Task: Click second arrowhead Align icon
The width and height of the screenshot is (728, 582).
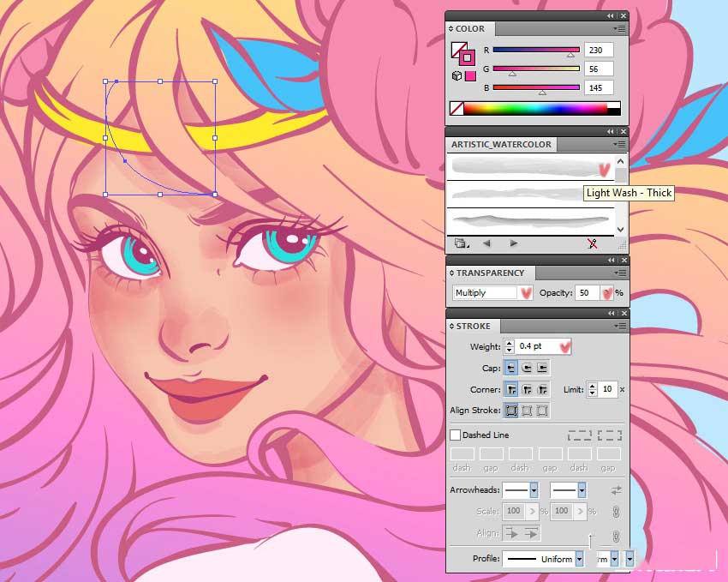Action: point(531,533)
